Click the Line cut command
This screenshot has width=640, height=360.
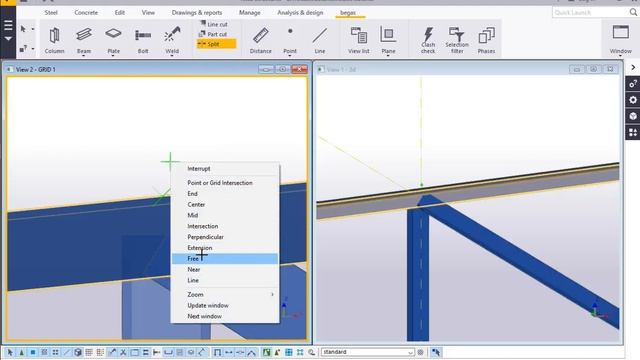[213, 24]
